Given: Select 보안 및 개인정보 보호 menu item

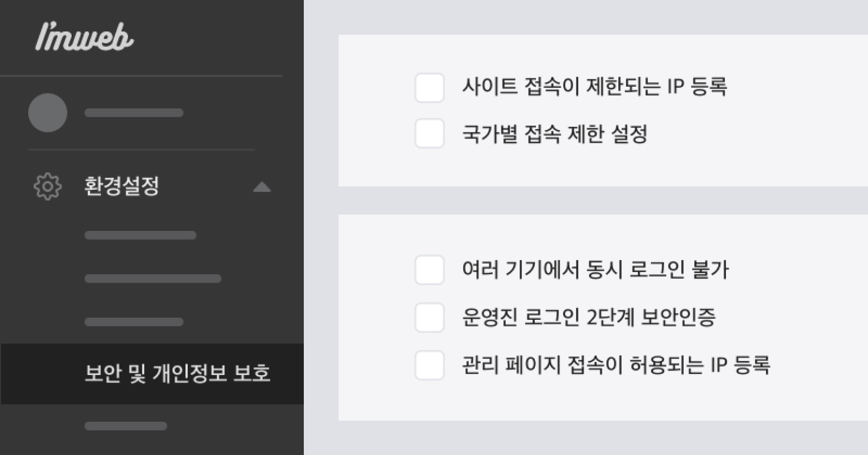Looking at the screenshot, I should (177, 373).
